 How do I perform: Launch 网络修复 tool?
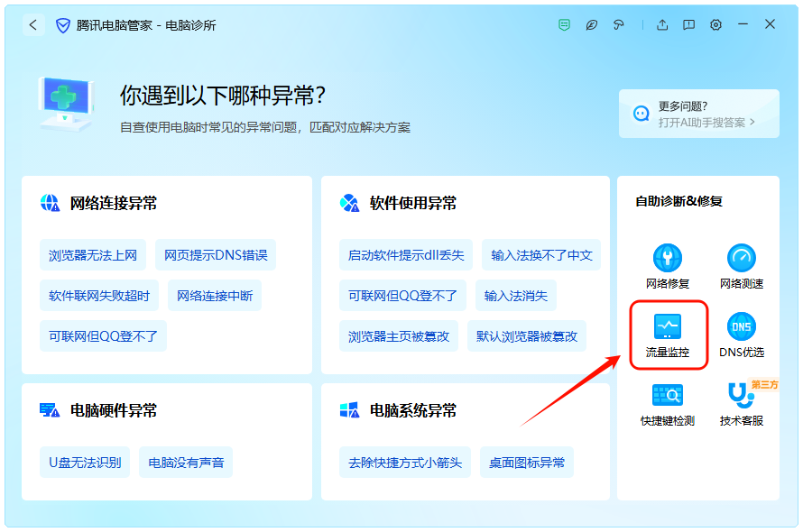[x=668, y=267]
